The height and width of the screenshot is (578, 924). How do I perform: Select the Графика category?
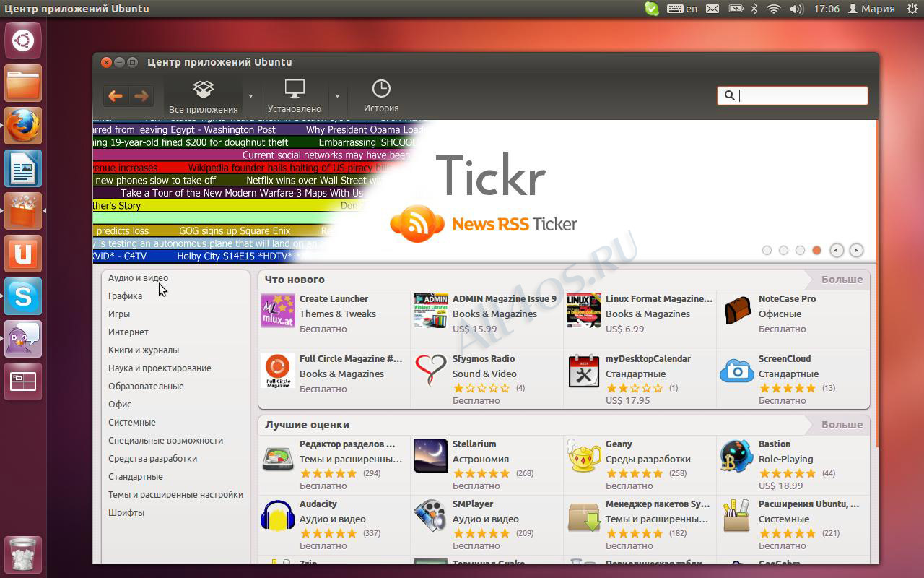(125, 296)
